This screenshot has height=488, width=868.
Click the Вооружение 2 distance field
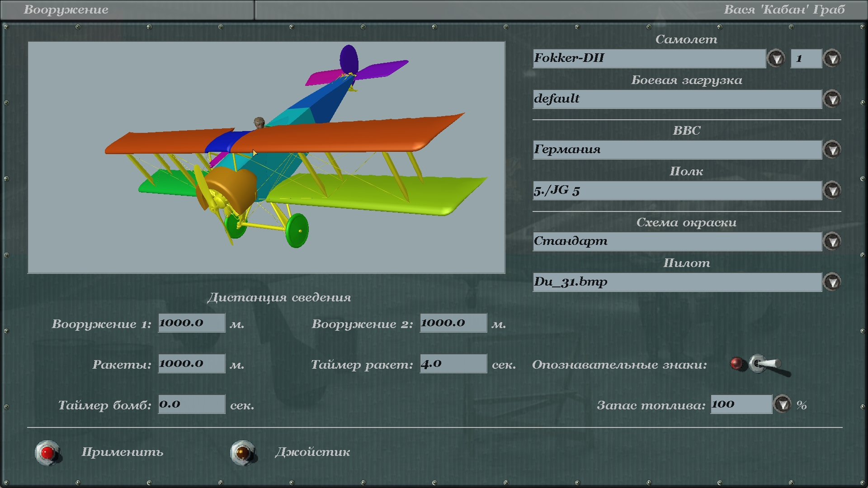pyautogui.click(x=453, y=323)
